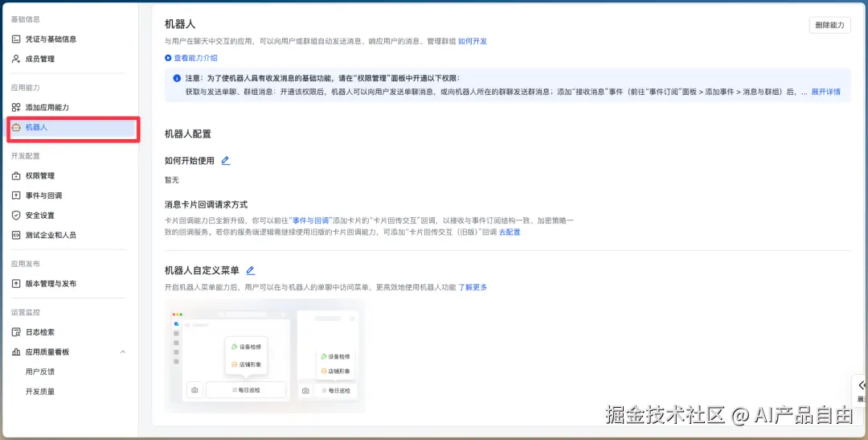This screenshot has height=440, width=868.
Task: Click the 权限管理 icon
Action: 16,175
